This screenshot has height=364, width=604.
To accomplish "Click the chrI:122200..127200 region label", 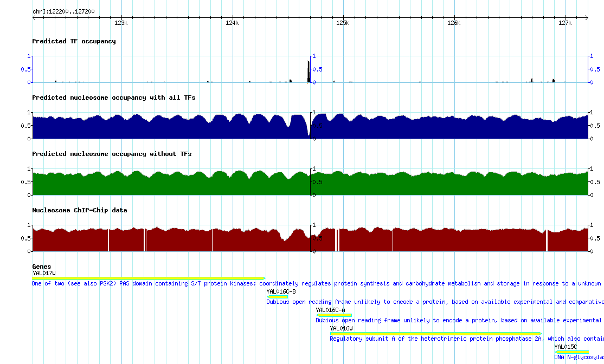I will point(63,11).
